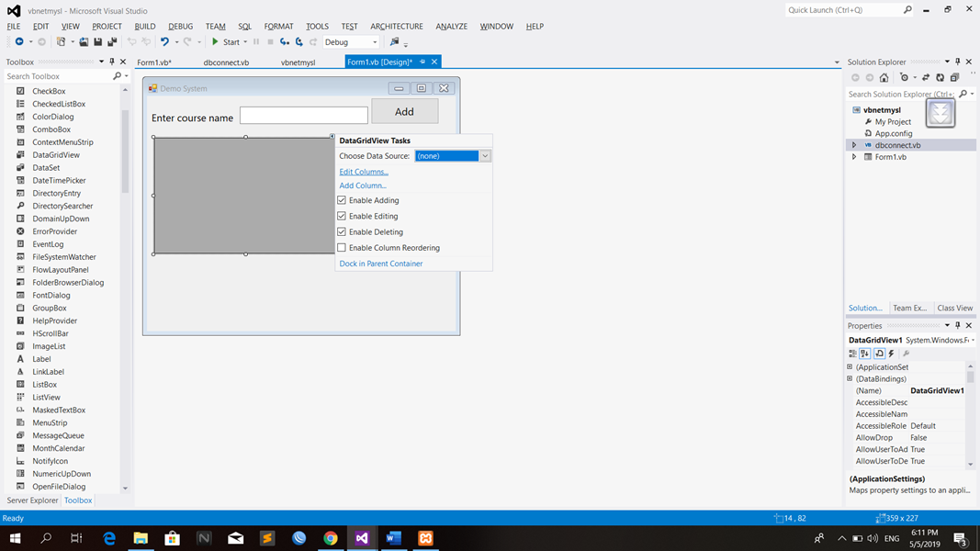
Task: Click the Add Column link
Action: [x=363, y=186]
